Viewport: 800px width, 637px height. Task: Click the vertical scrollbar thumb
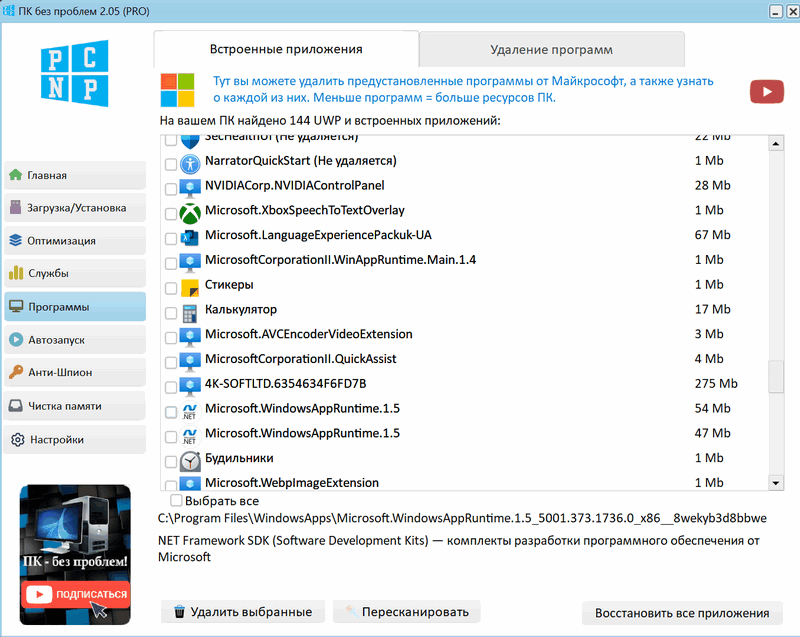775,377
